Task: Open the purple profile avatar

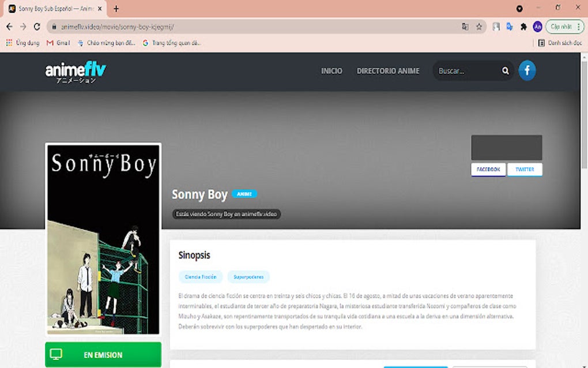Action: tap(537, 27)
